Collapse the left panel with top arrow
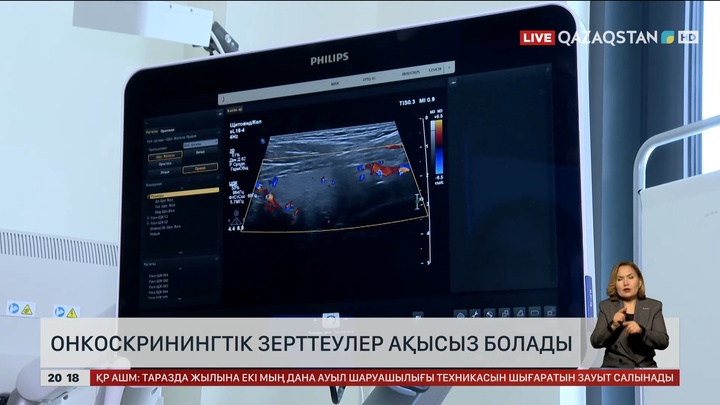 pos(220,113)
